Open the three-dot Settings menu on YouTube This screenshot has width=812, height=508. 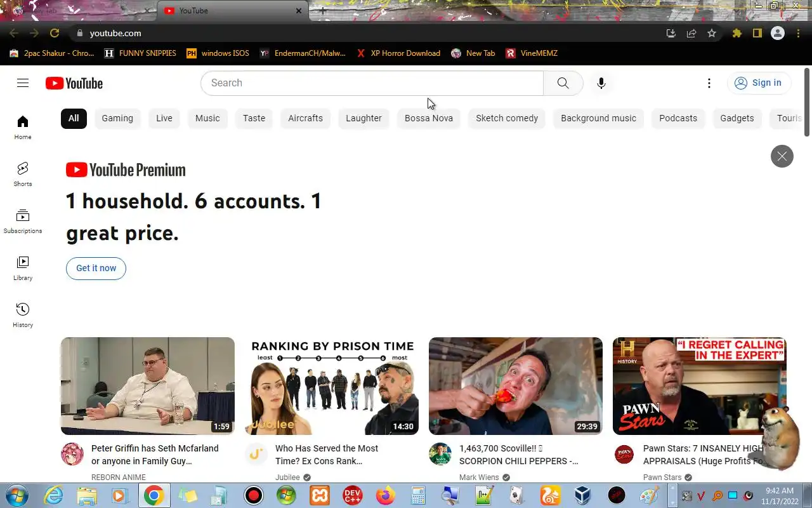(x=709, y=83)
